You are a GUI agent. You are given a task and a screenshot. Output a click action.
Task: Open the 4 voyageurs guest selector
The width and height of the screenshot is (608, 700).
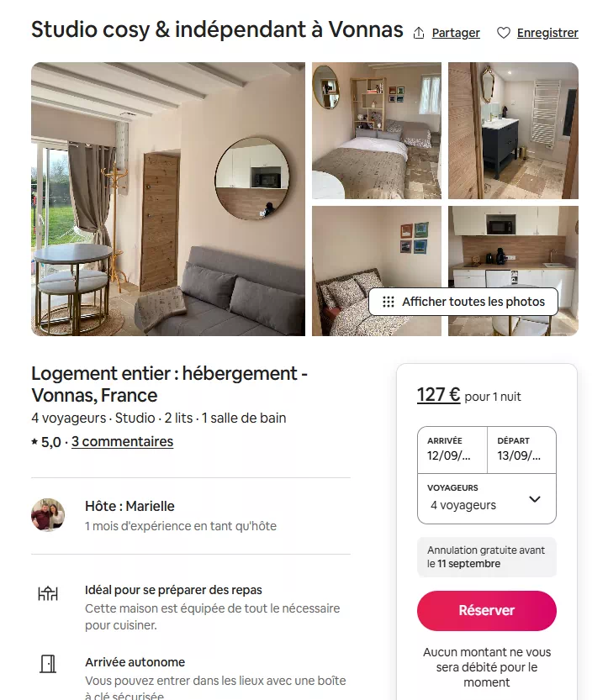[x=487, y=498]
